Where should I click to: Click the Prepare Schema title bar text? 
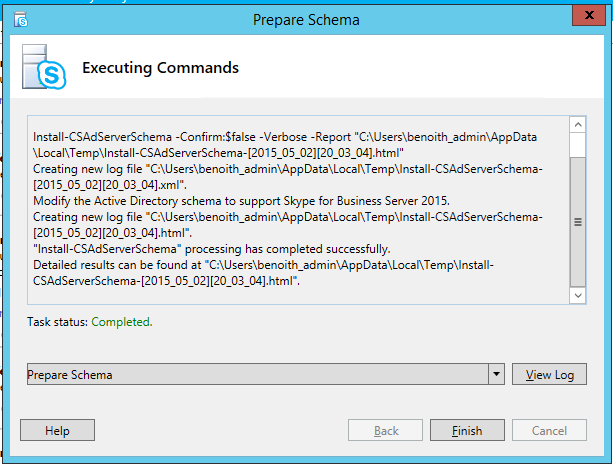click(306, 19)
